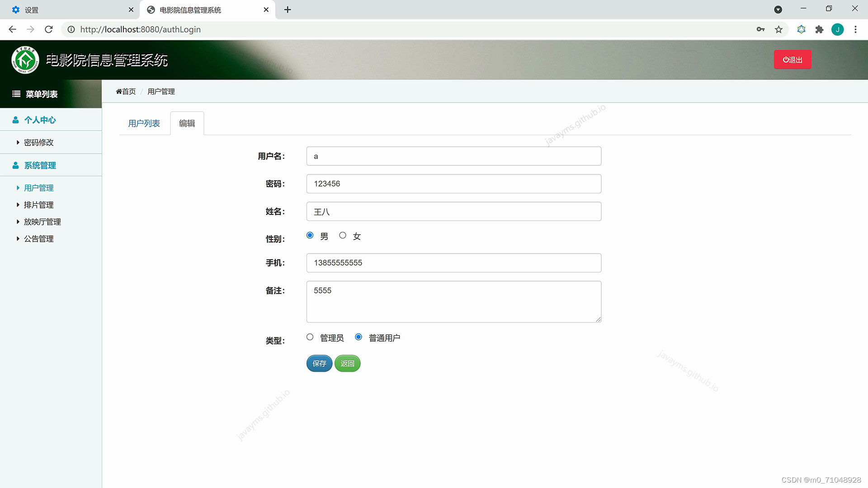Click the 姓名 input field
This screenshot has height=488, width=868.
point(454,211)
